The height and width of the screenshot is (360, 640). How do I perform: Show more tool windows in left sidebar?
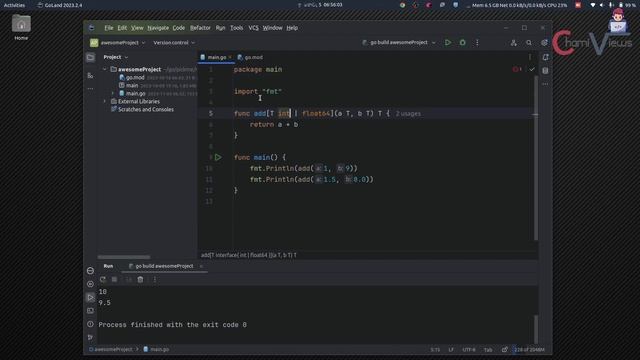(x=90, y=89)
